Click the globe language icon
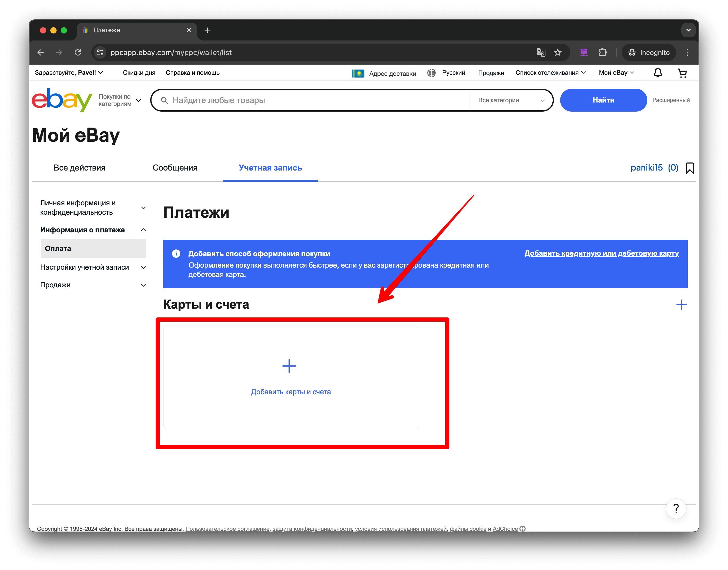728x570 pixels. tap(431, 73)
